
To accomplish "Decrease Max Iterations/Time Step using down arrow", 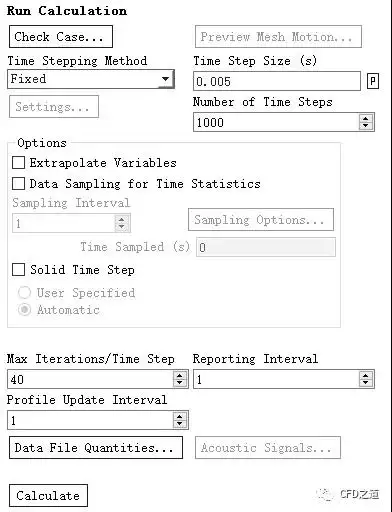I will pyautogui.click(x=180, y=383).
